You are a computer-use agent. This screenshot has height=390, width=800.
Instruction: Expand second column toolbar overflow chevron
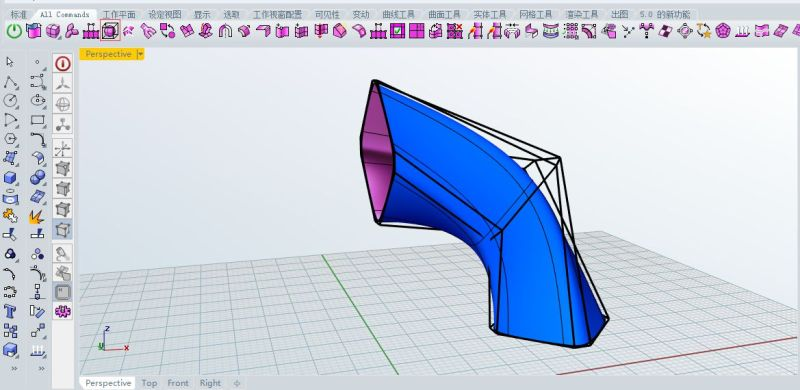click(x=41, y=368)
